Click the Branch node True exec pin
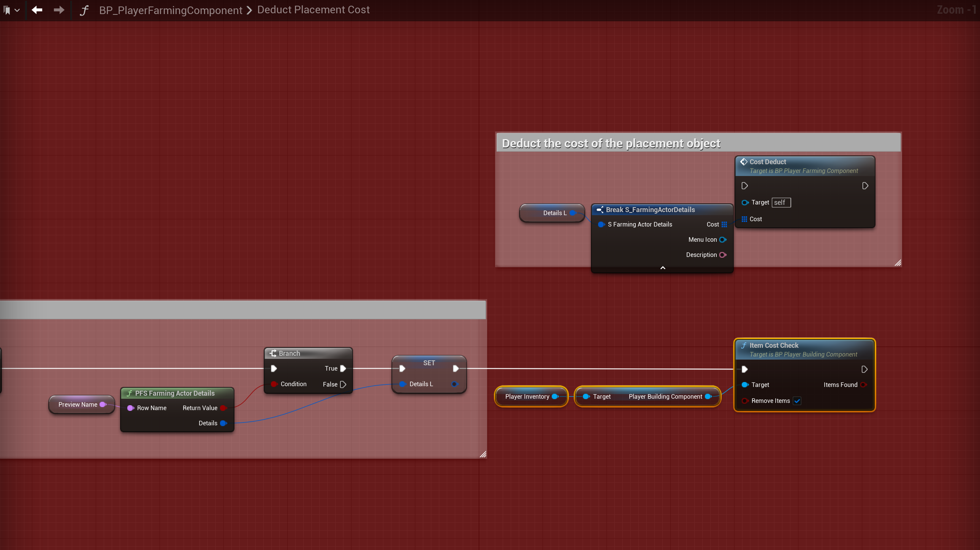980x550 pixels. pyautogui.click(x=343, y=368)
